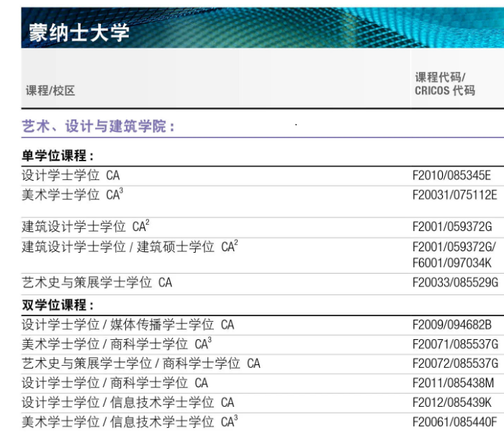Click course code F20071/085537G
Viewport: 504px width, 432px height.
point(456,344)
